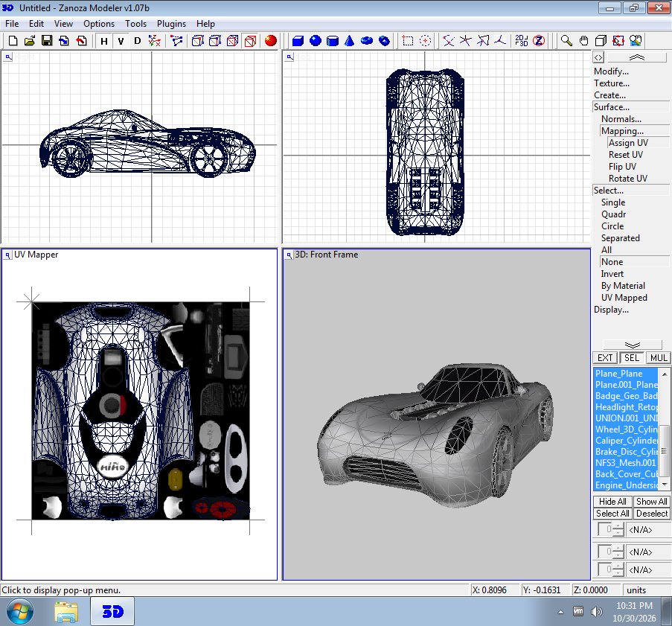
Task: Click the Rotate UV command
Action: click(628, 179)
